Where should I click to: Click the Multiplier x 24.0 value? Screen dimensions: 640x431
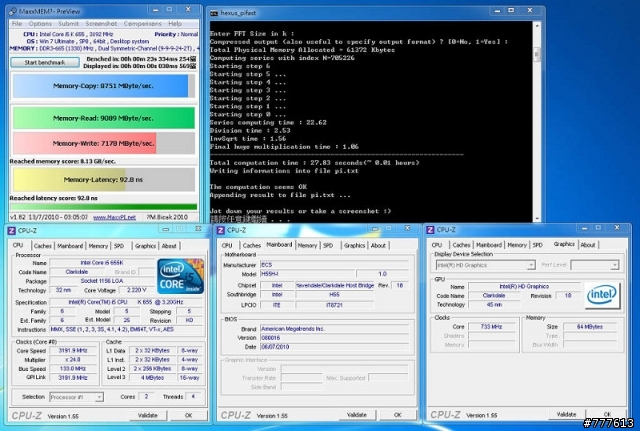pos(72,360)
